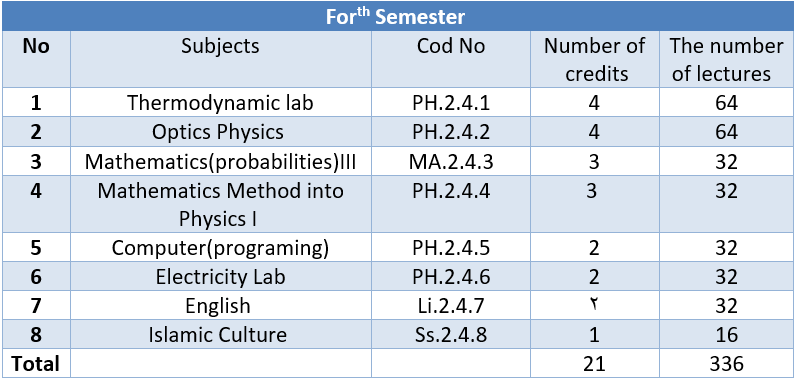Select the 'Thermodynamic lab' subject cell
798x380 pixels.
coord(220,103)
